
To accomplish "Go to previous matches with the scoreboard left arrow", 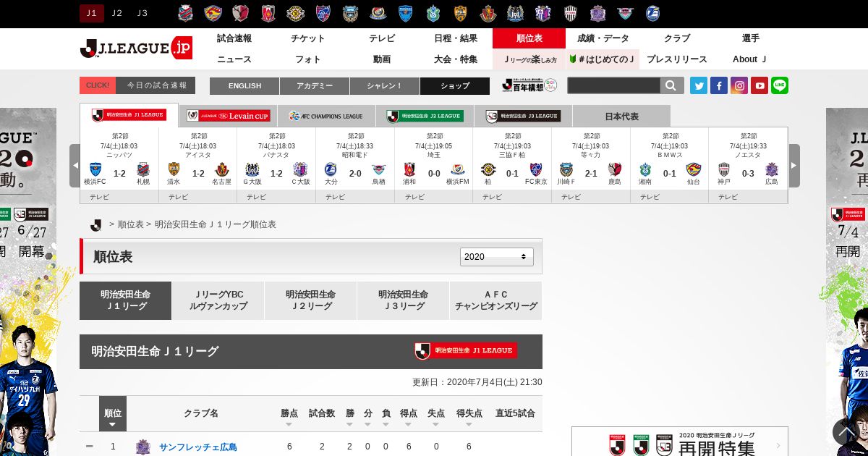I will click(x=75, y=166).
